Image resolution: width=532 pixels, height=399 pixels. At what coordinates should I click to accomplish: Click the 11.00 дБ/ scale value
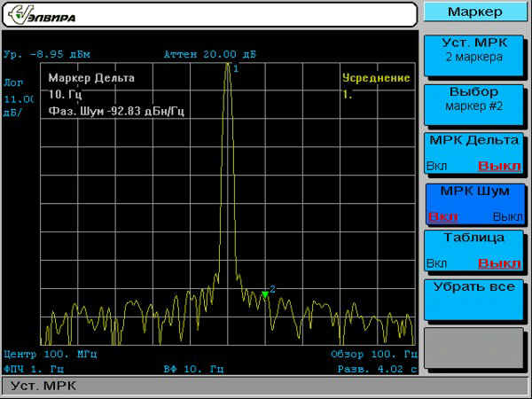pos(19,106)
